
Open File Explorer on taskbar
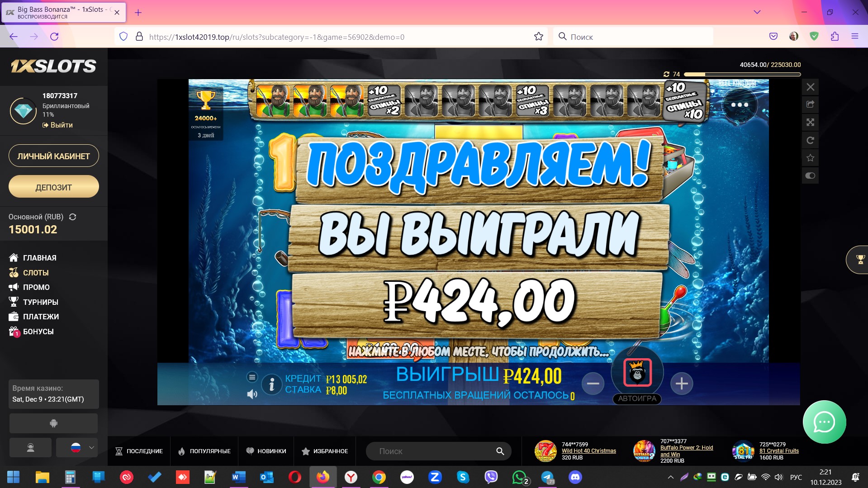(x=42, y=477)
